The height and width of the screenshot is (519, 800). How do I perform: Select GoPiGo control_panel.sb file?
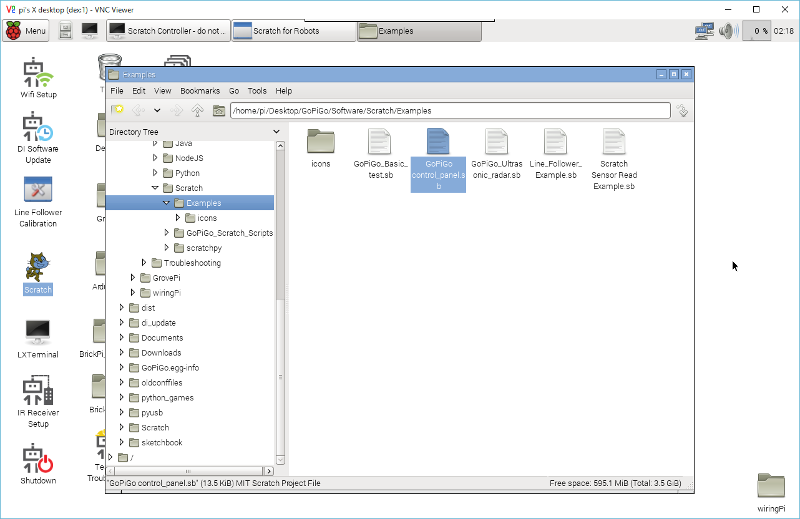click(438, 159)
